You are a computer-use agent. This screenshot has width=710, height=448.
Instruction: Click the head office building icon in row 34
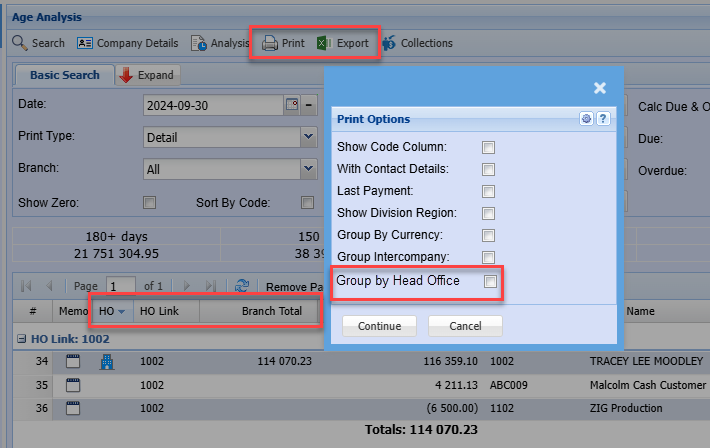[x=108, y=362]
